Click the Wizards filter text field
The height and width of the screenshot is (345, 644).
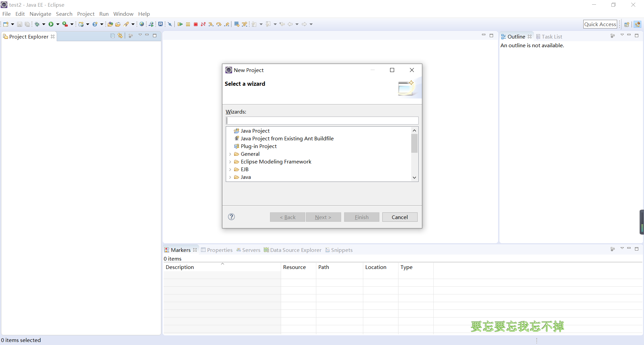click(x=322, y=121)
